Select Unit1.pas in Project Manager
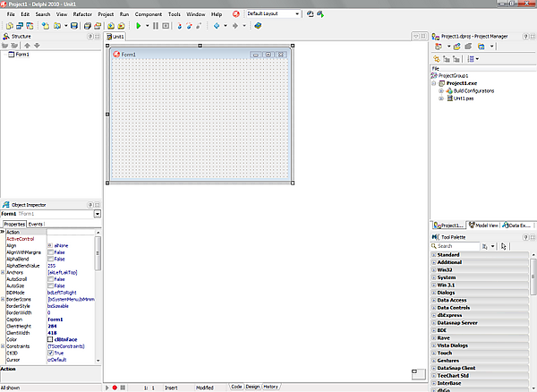 point(464,98)
